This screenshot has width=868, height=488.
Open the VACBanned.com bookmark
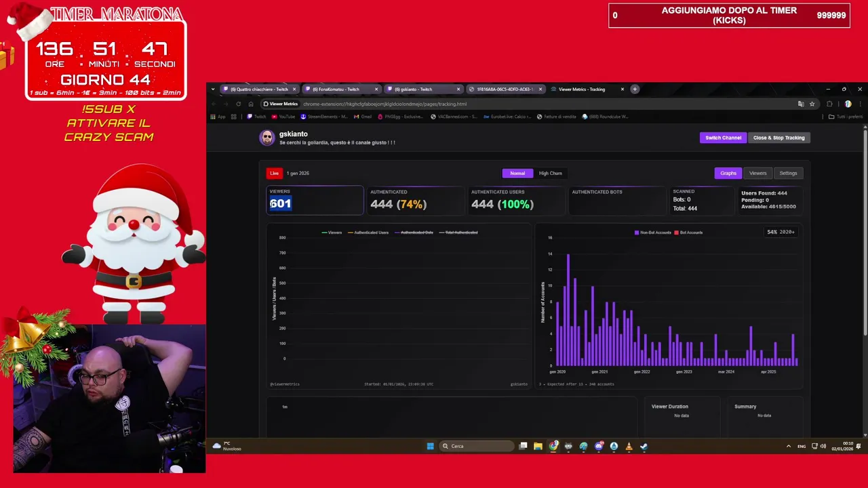(454, 117)
